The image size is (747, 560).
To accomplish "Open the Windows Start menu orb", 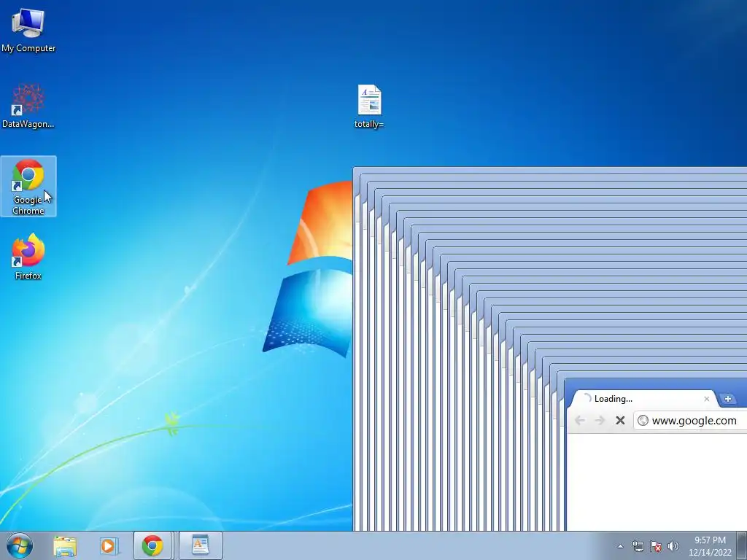I will click(x=20, y=545).
